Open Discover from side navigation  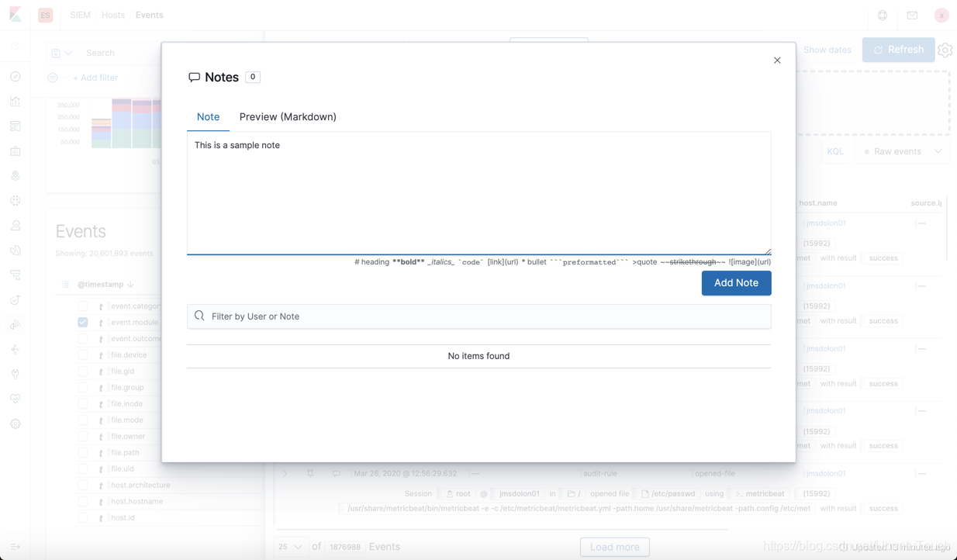[x=16, y=77]
